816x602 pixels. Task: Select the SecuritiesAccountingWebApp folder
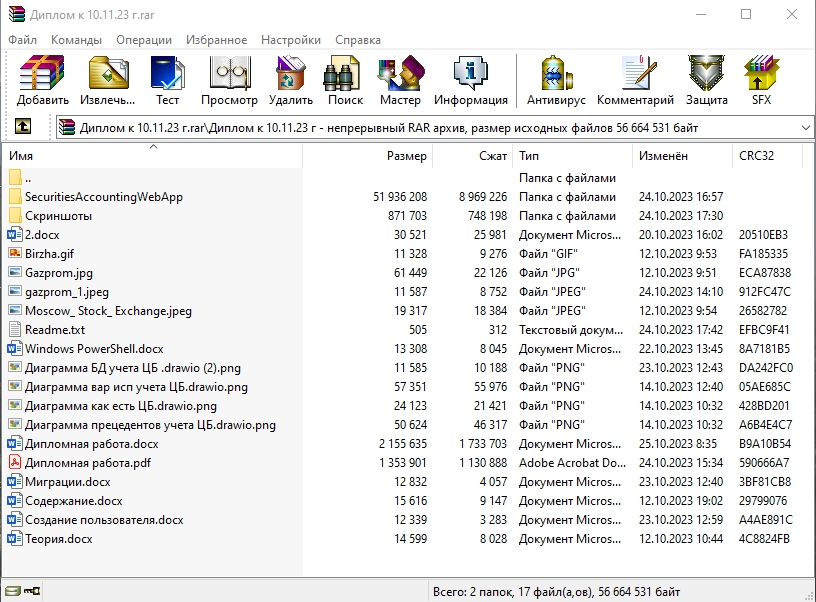103,197
